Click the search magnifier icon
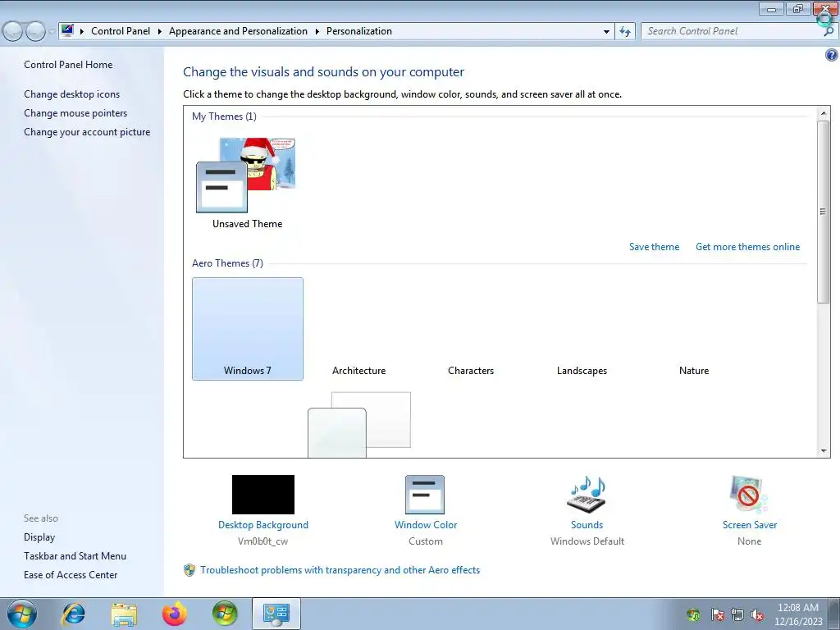840x630 pixels. pyautogui.click(x=829, y=32)
